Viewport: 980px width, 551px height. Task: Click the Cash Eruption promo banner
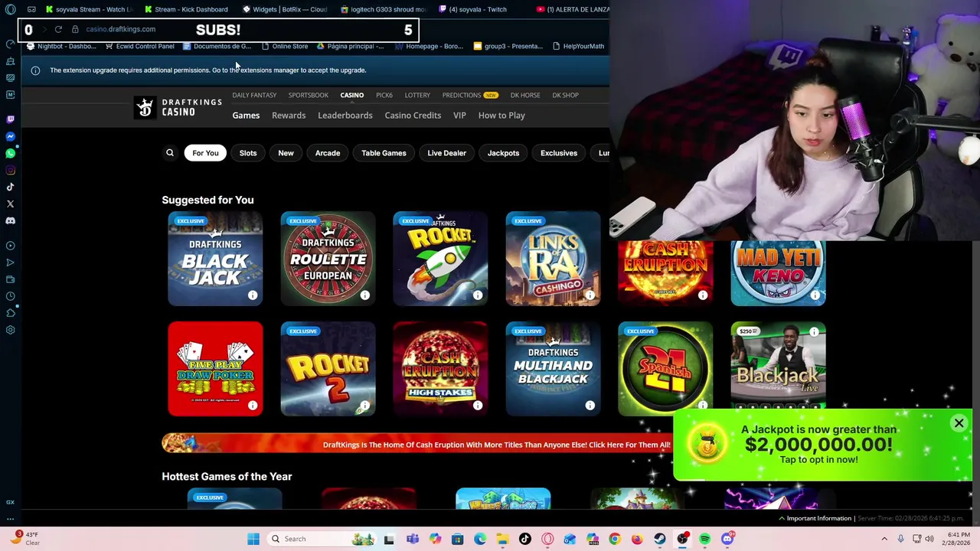coord(417,445)
